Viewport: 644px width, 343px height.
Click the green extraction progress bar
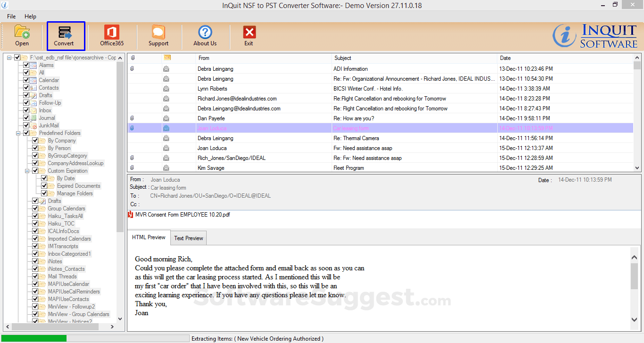[33, 338]
